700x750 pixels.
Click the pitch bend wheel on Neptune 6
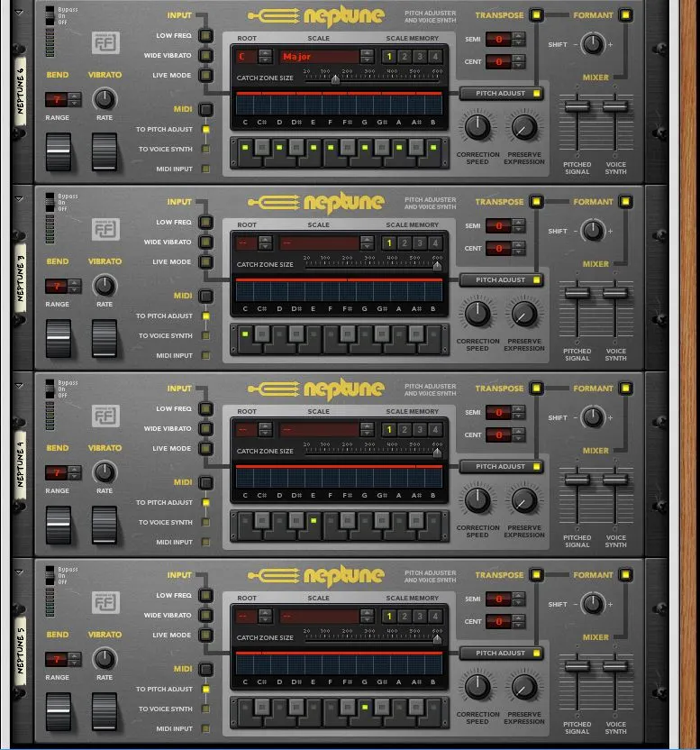coord(59,151)
